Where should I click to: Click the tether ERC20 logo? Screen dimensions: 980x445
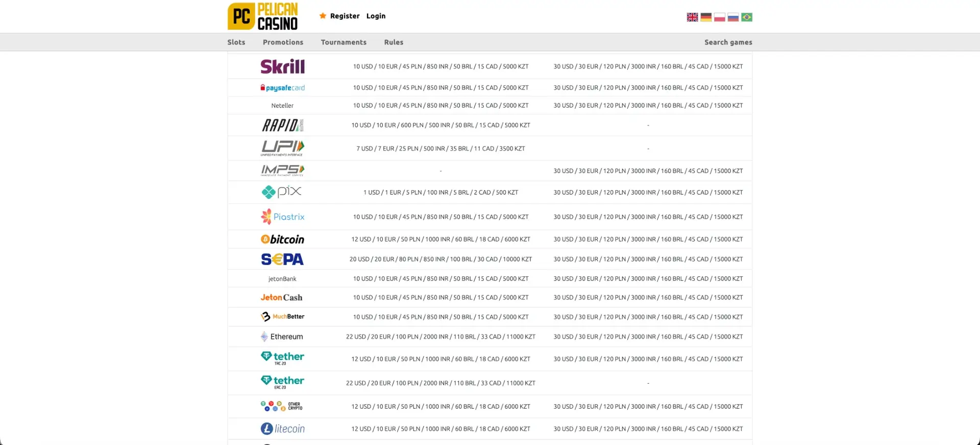click(x=282, y=382)
